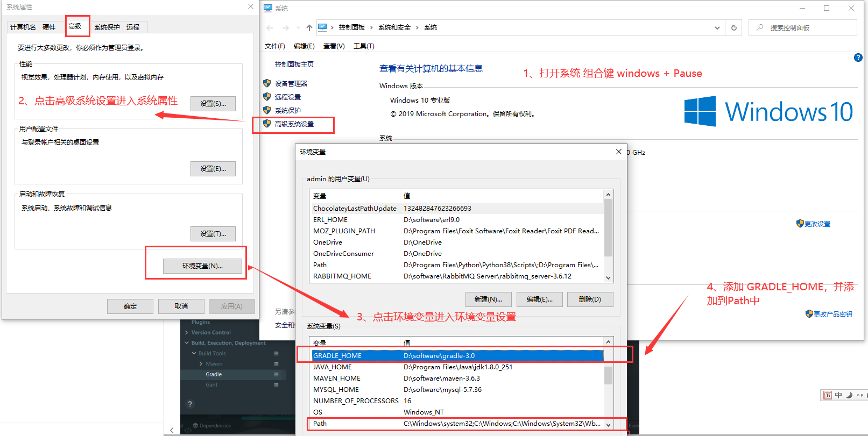Click the forward arrow in System window

coord(286,27)
